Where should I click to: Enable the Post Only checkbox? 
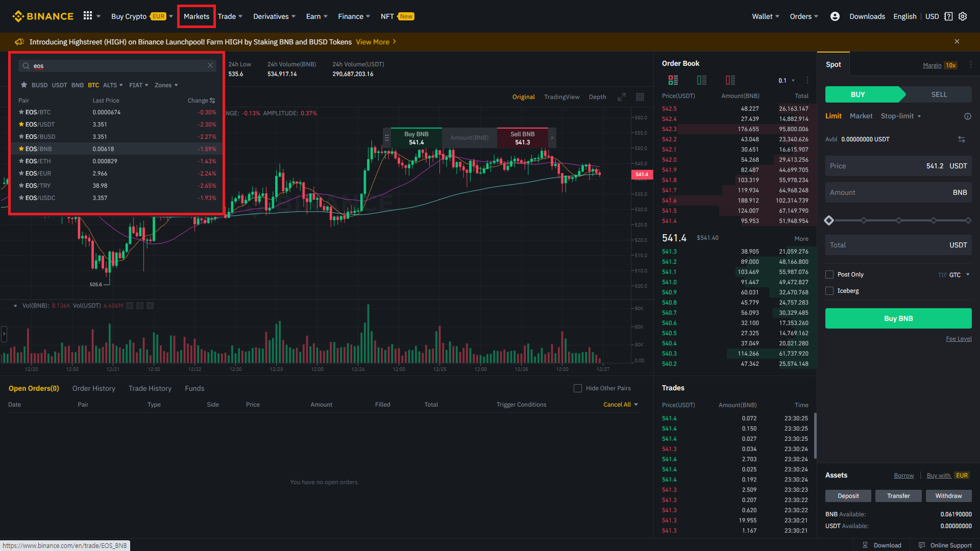829,274
